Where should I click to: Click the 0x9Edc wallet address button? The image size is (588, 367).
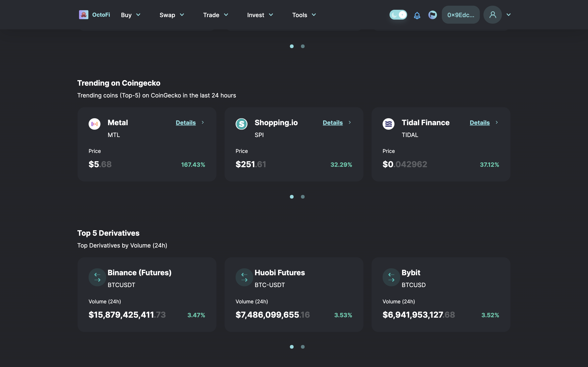tap(460, 15)
